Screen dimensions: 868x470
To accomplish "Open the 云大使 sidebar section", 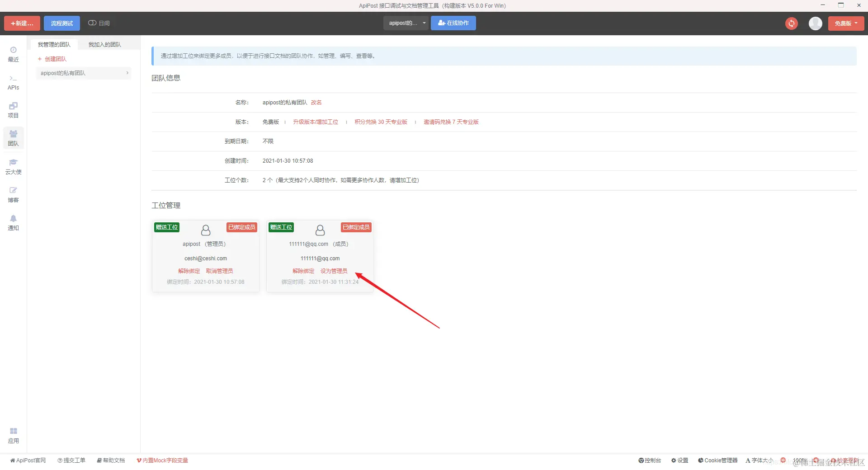I will point(13,167).
